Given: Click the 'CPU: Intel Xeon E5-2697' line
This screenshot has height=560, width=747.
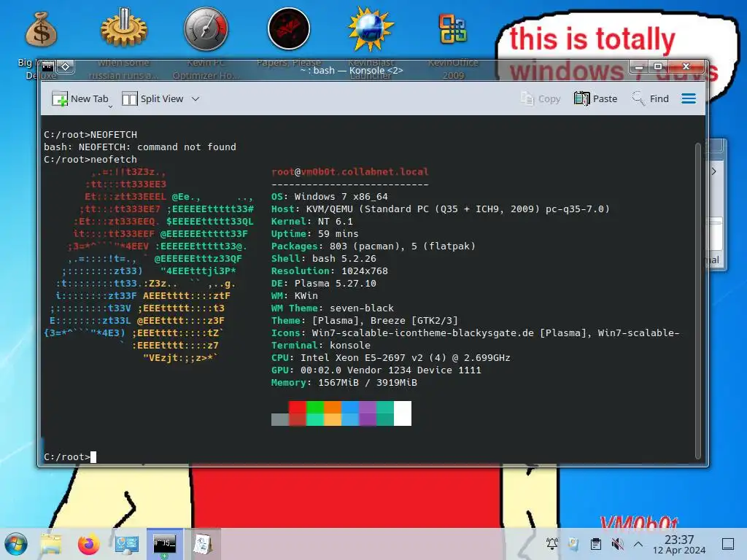Looking at the screenshot, I should [391, 357].
